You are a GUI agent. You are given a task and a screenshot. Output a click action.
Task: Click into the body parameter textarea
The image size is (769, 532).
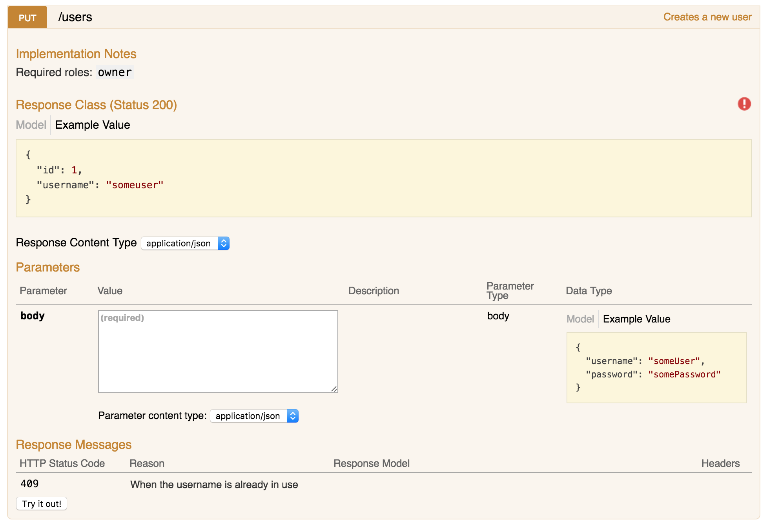tap(218, 351)
